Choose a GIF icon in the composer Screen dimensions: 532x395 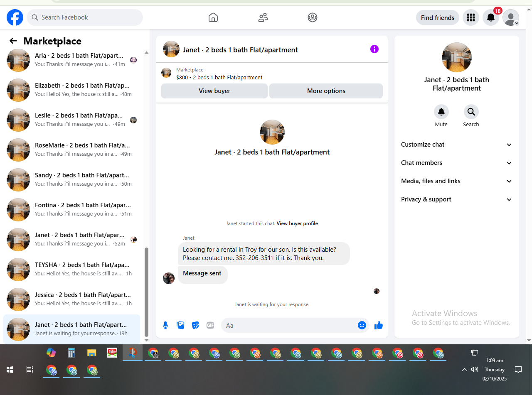(210, 325)
